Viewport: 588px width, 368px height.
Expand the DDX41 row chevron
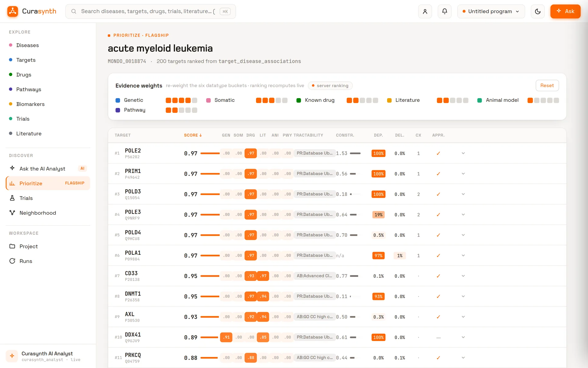[463, 337]
